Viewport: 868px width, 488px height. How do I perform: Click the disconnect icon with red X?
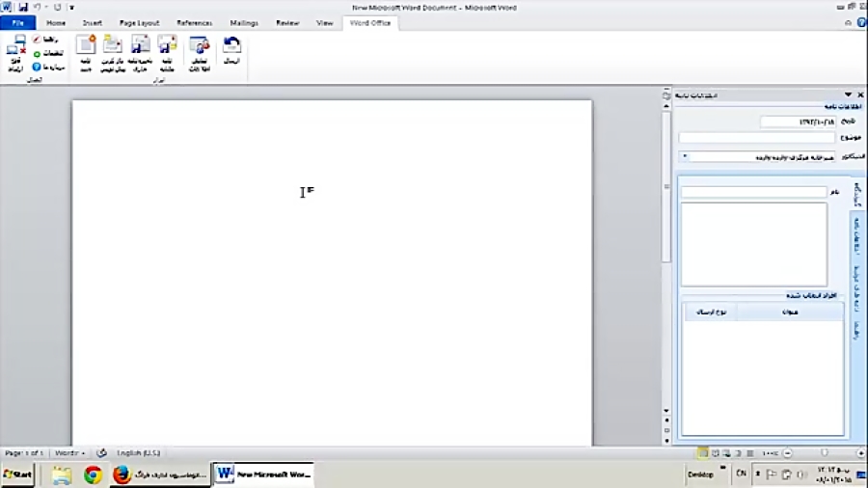click(15, 54)
